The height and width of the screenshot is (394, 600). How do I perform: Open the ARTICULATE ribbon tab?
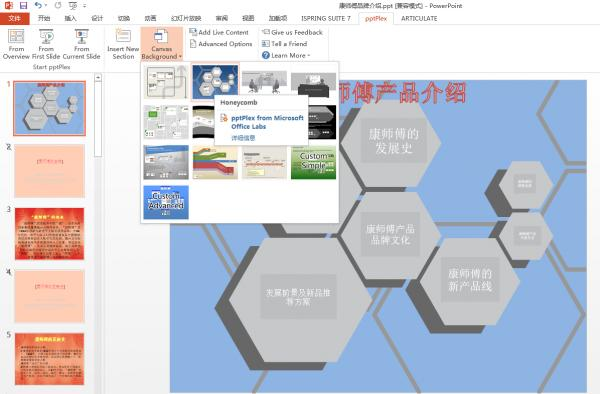tap(419, 18)
